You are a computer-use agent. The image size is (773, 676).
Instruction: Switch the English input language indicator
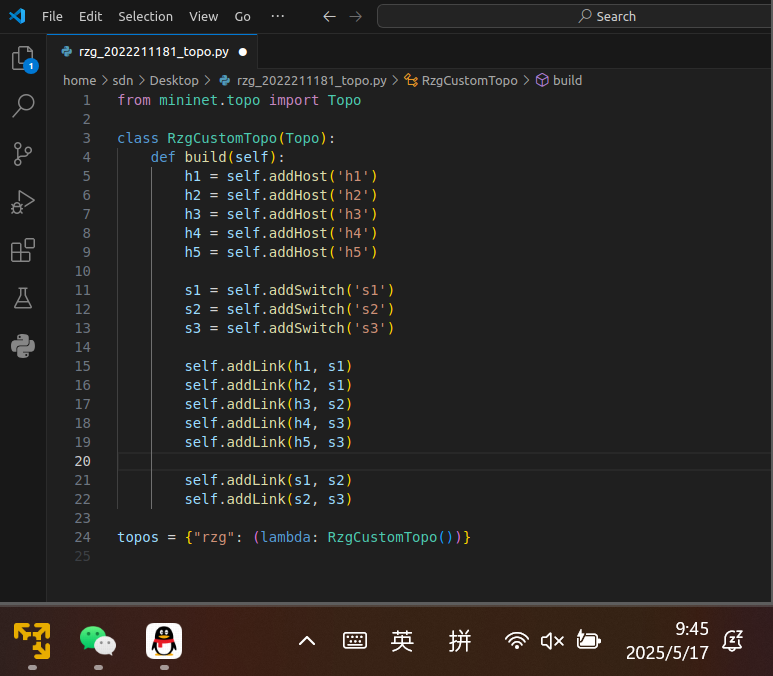coord(402,641)
